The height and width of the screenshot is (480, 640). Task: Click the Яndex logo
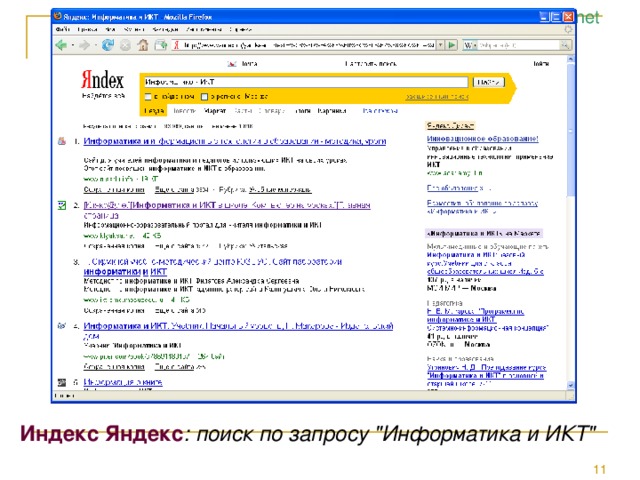(x=102, y=80)
